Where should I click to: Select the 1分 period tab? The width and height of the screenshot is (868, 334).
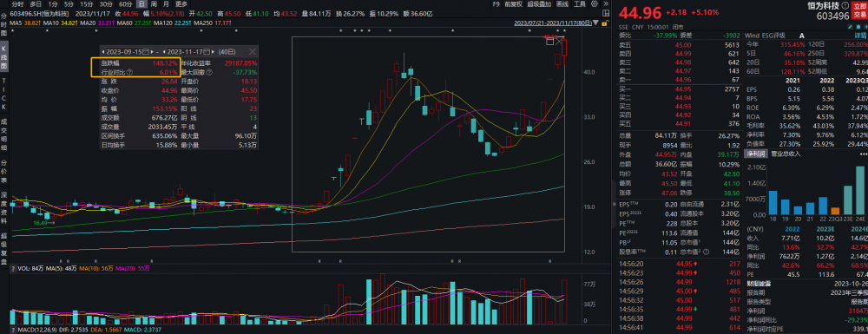pyautogui.click(x=53, y=3)
